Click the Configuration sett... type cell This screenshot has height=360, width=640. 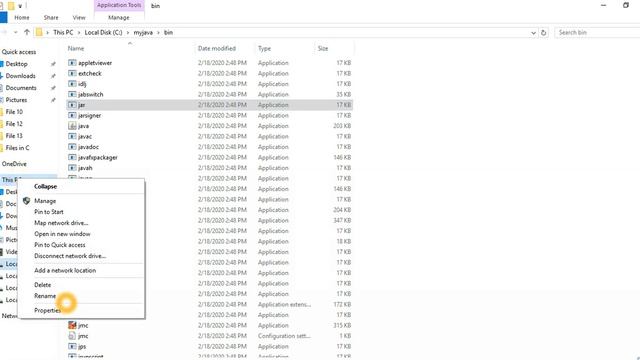(x=284, y=336)
